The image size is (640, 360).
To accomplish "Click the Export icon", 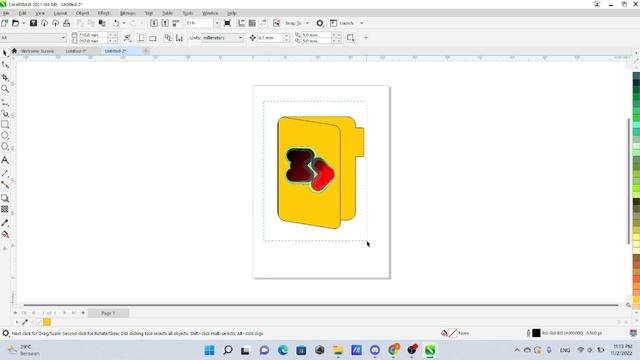I will point(165,23).
